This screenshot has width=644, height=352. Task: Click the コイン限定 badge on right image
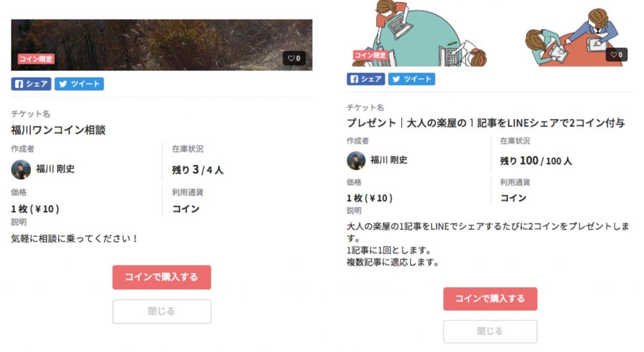[370, 55]
